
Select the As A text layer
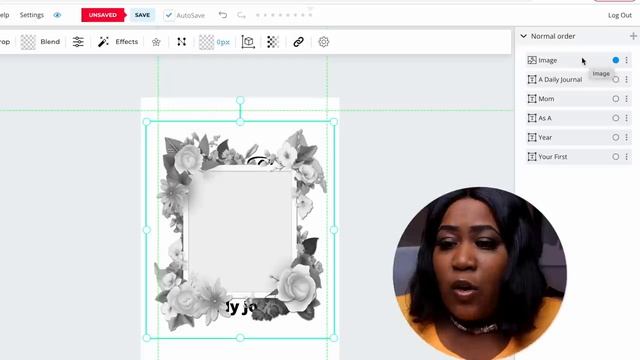pyautogui.click(x=579, y=118)
